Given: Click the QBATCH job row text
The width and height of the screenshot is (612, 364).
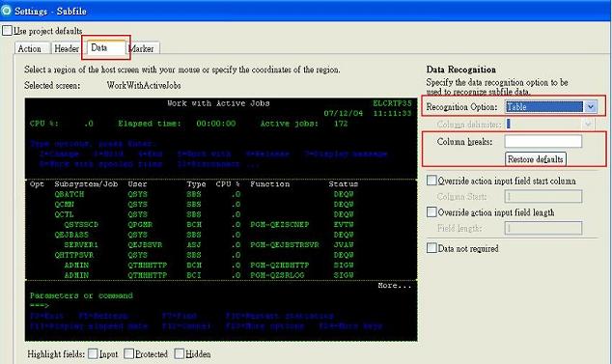Looking at the screenshot, I should pos(70,194).
